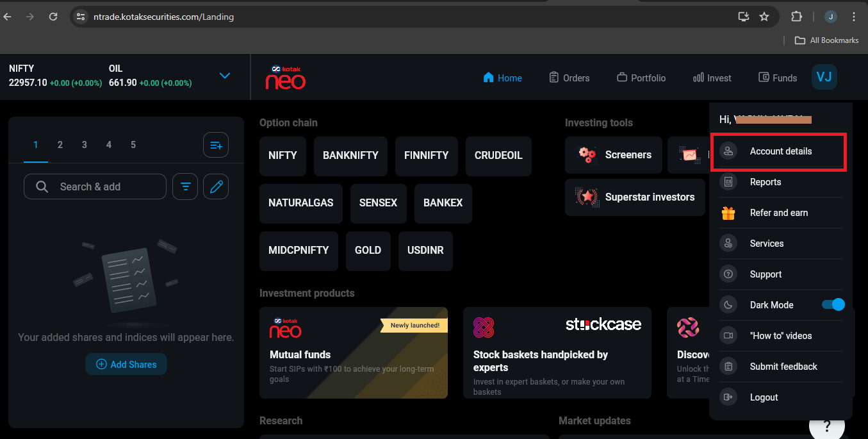Open the Mutual funds product card
The height and width of the screenshot is (439, 868).
pyautogui.click(x=354, y=352)
